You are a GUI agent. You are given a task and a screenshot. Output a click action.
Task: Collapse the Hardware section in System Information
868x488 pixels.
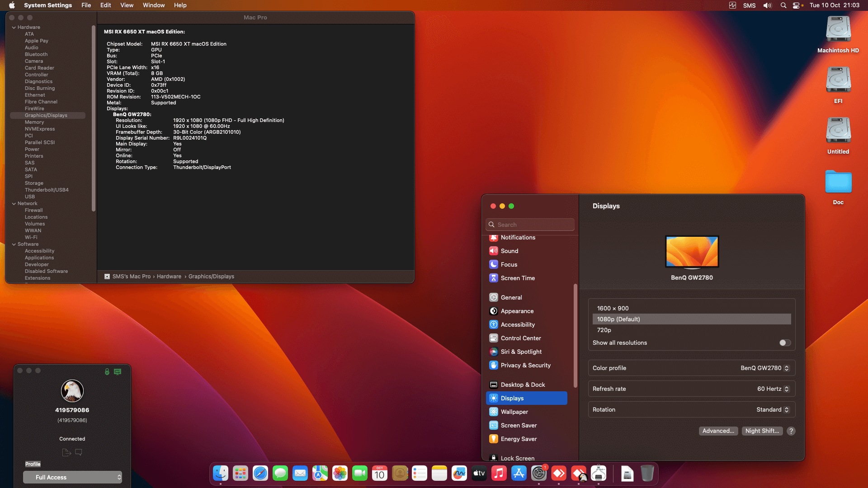point(14,27)
